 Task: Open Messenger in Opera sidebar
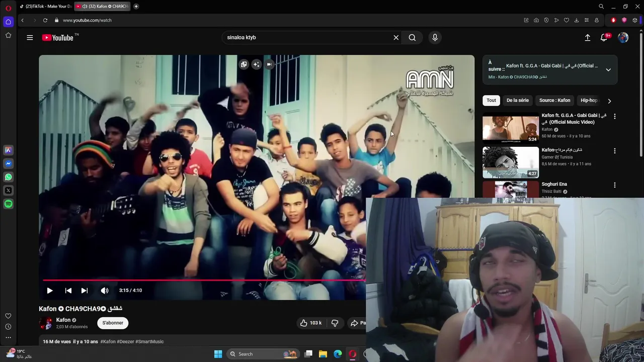point(8,163)
